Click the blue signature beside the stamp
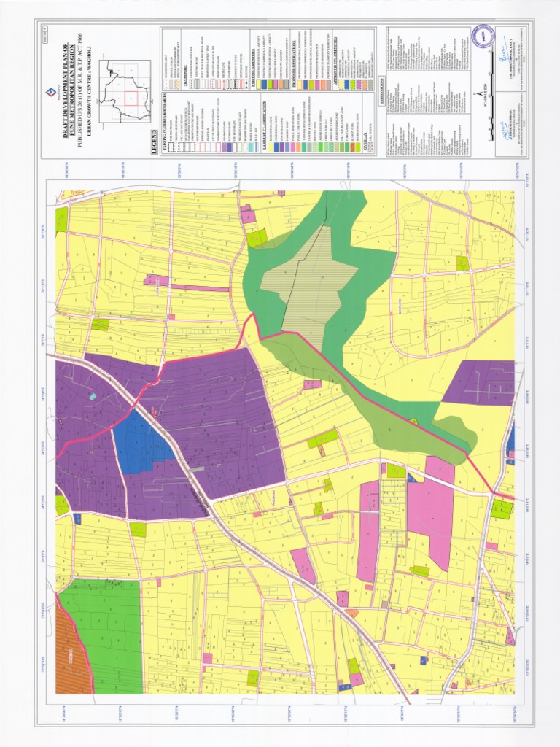This screenshot has height=747, width=560. point(500,54)
